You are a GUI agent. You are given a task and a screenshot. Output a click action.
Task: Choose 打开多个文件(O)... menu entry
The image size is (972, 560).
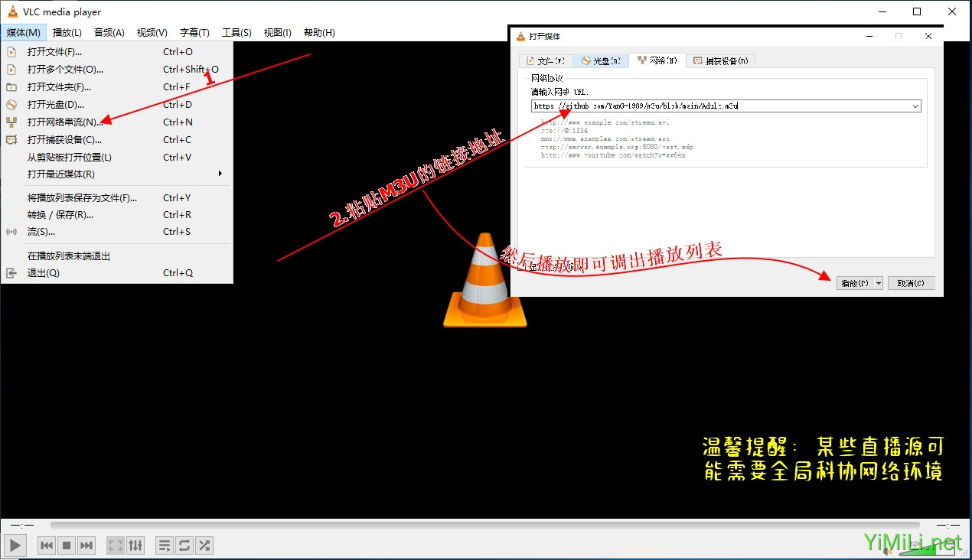116,70
